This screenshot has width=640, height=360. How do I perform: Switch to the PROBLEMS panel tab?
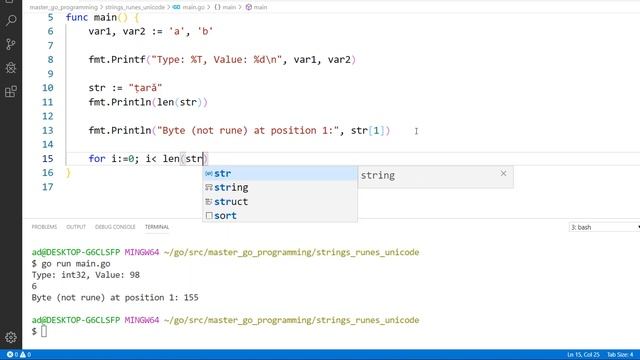[x=44, y=227]
